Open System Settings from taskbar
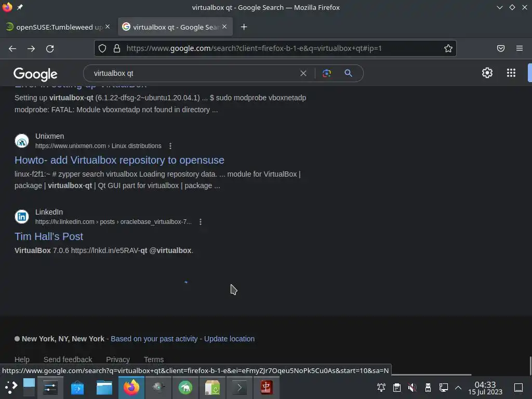 pyautogui.click(x=50, y=388)
